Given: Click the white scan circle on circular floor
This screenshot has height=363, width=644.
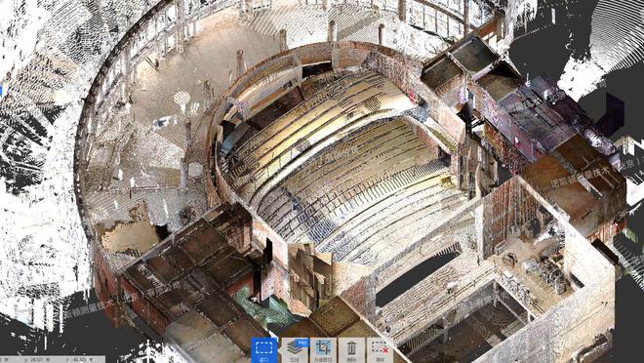Looking at the screenshot, I should click(x=181, y=99).
